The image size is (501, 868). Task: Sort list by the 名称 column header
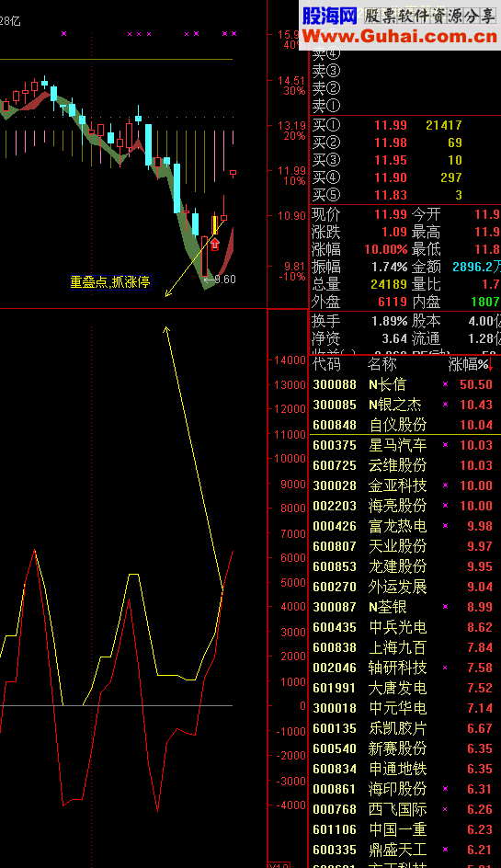click(382, 364)
